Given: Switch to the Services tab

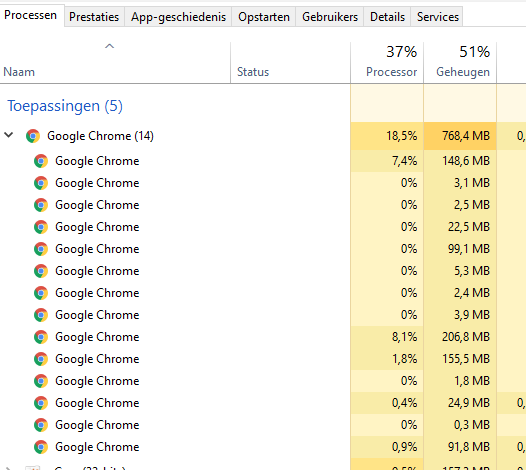Looking at the screenshot, I should coord(437,16).
